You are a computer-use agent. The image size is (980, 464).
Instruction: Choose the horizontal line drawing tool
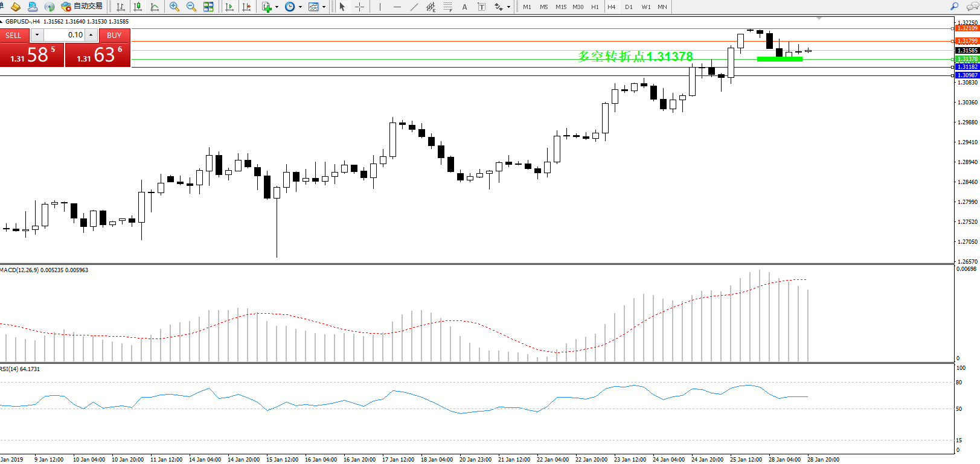coord(397,7)
